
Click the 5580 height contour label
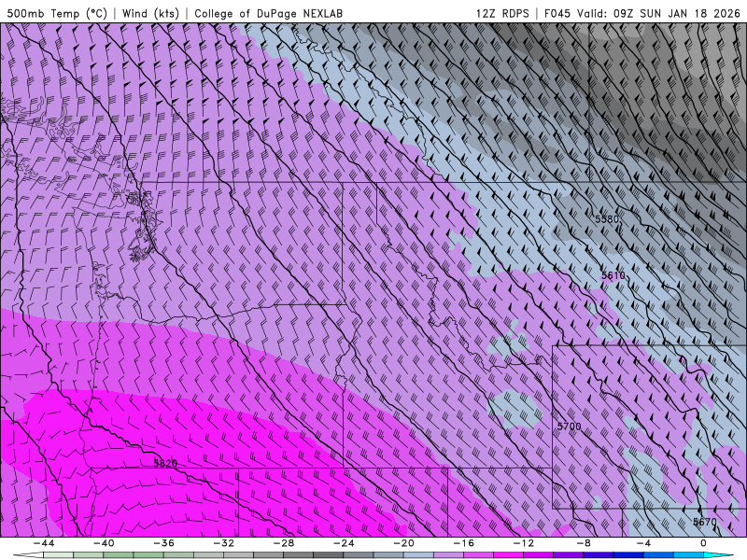click(x=606, y=219)
